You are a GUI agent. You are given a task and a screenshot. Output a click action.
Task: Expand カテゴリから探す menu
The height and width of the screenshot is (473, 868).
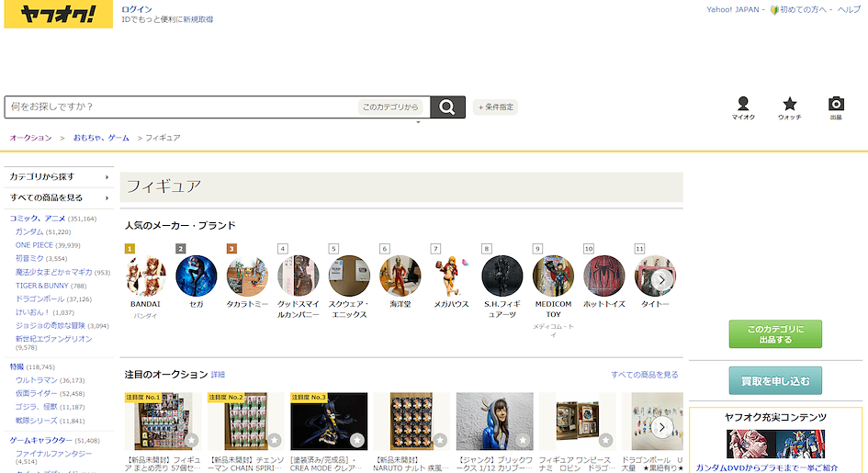click(59, 177)
